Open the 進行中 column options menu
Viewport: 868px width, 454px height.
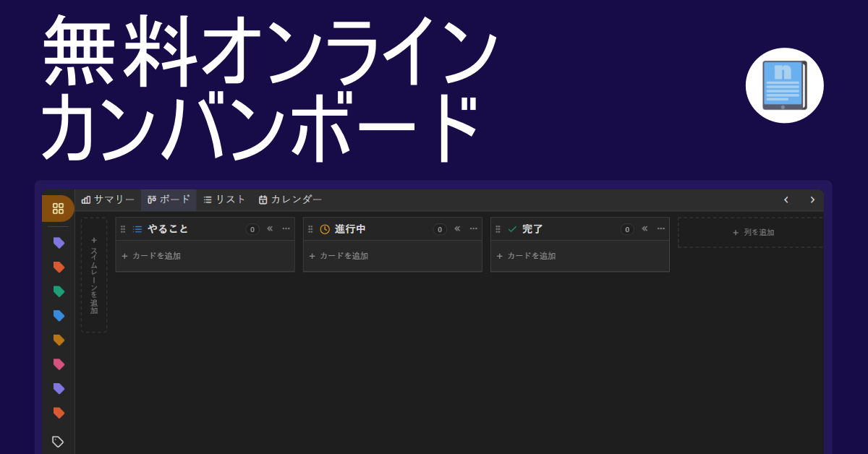click(474, 228)
